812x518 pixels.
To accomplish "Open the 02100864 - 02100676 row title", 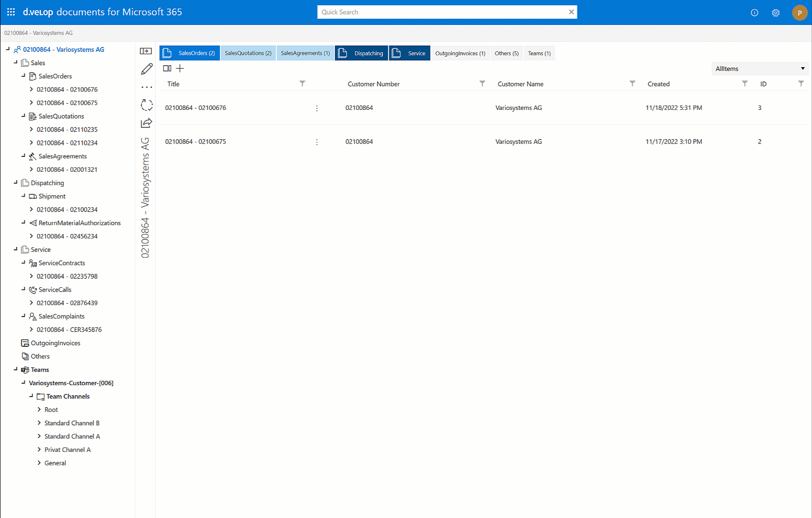I will [x=196, y=108].
